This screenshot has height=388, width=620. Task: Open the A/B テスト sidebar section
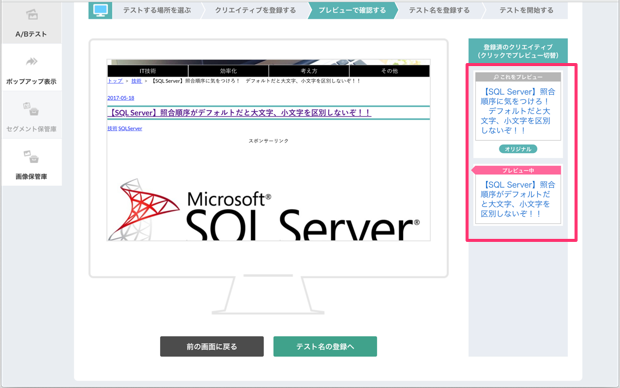coord(31,23)
